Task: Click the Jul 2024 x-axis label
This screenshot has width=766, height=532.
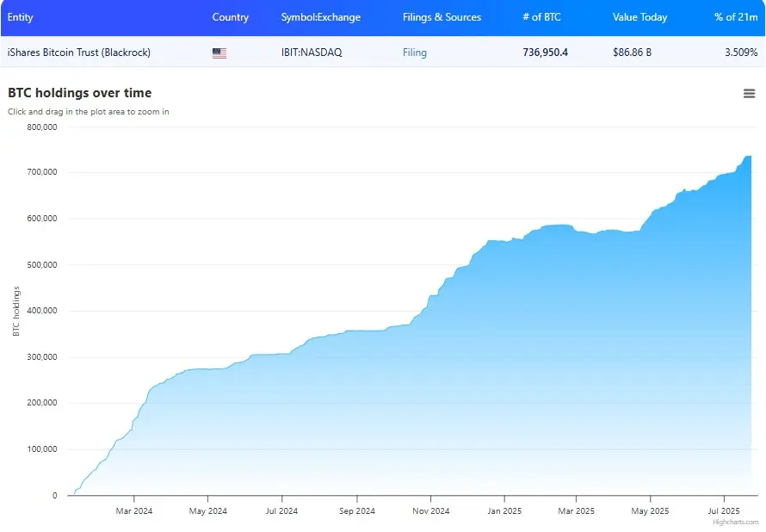Action: [x=282, y=511]
